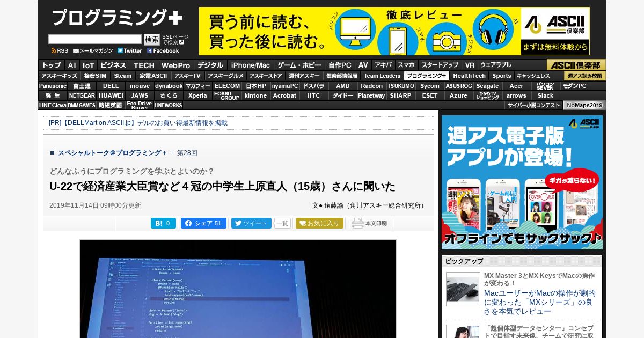Click the SSL page search link icon
This screenshot has height=338, width=644.
(181, 42)
